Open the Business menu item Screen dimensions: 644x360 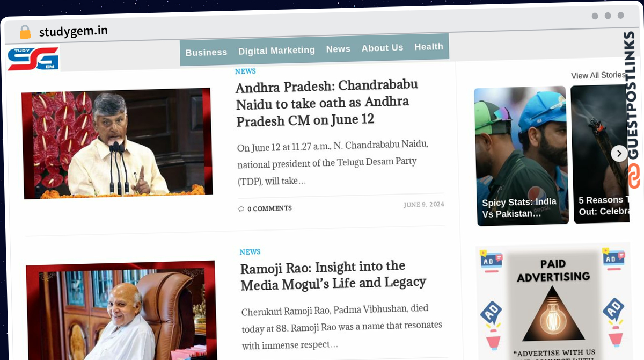[x=207, y=52]
